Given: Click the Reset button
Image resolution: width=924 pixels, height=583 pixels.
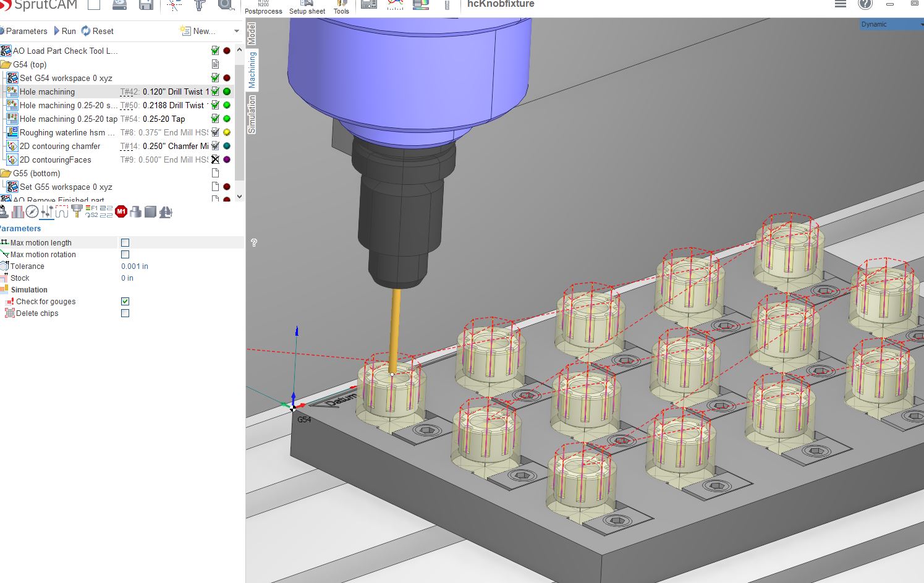Looking at the screenshot, I should [x=98, y=31].
